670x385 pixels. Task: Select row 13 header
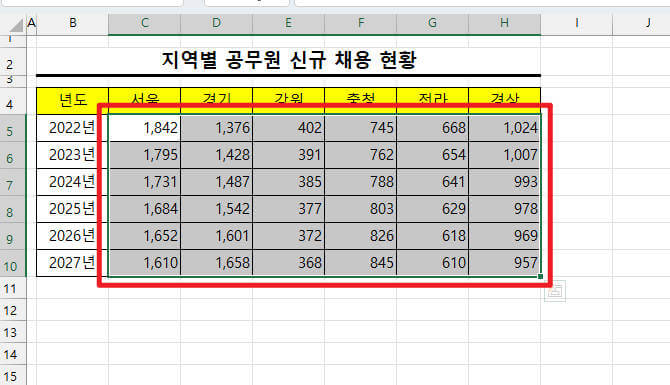pyautogui.click(x=13, y=332)
